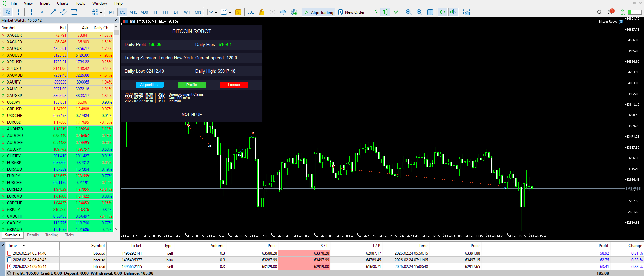Click the red Losses button
The image size is (644, 276).
click(x=234, y=85)
